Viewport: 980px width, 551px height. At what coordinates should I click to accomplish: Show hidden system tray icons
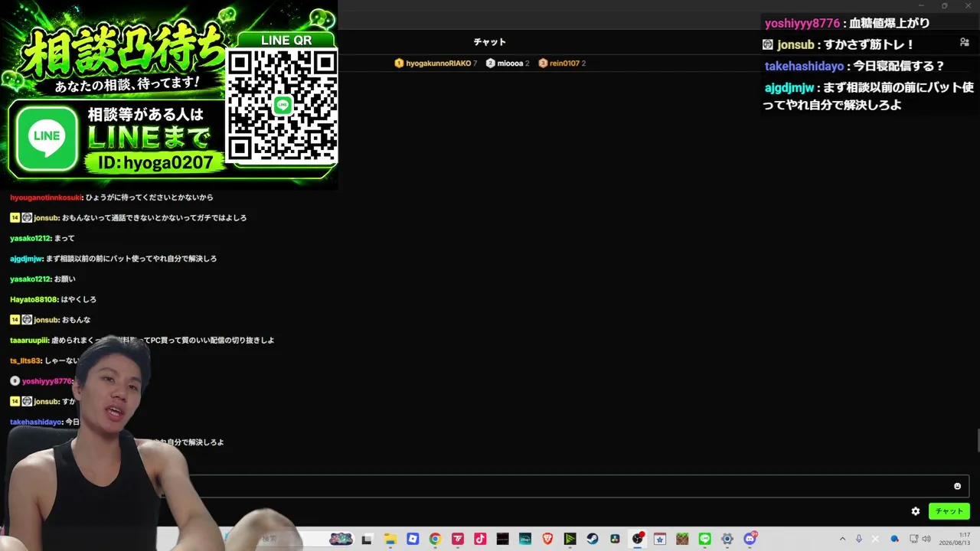[843, 539]
